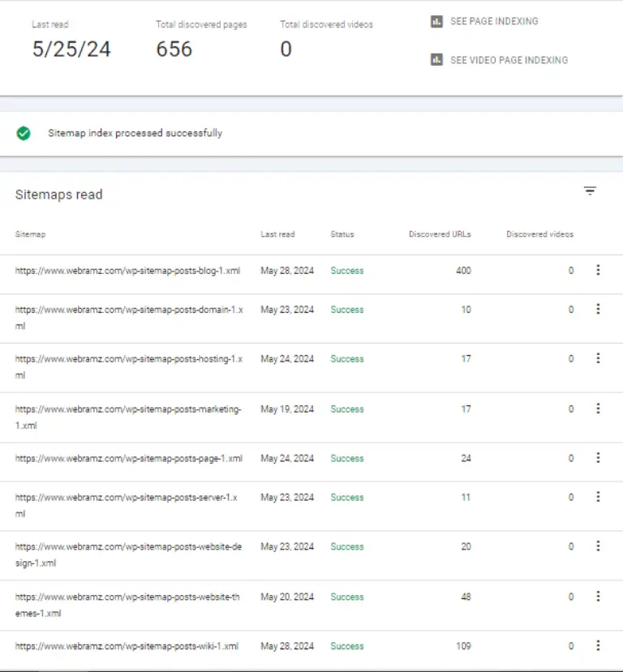Viewport: 623px width, 672px height.
Task: Select the wp-sitemap-posts-marketing-1.xml sitemap URL
Action: point(128,417)
